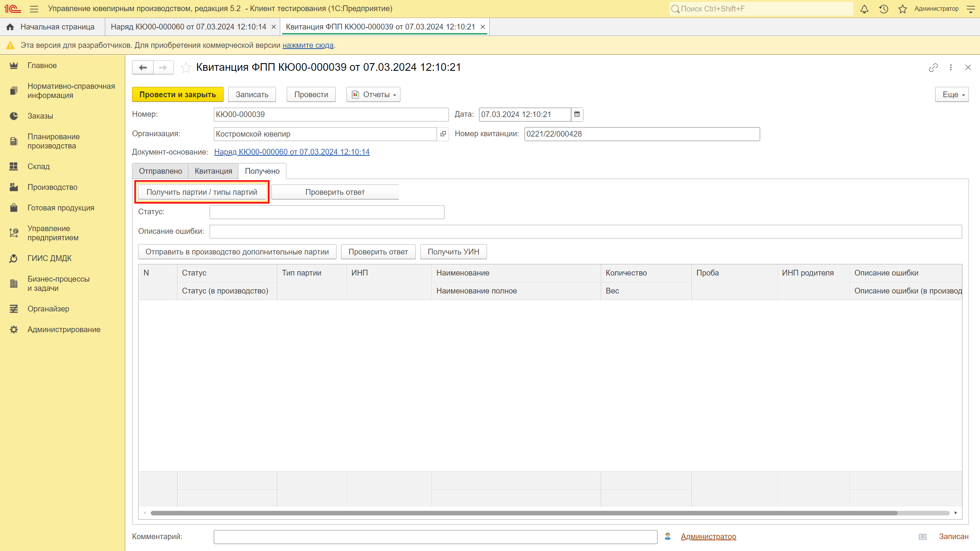The image size is (980, 551).
Task: Open Главное section
Action: (x=42, y=65)
